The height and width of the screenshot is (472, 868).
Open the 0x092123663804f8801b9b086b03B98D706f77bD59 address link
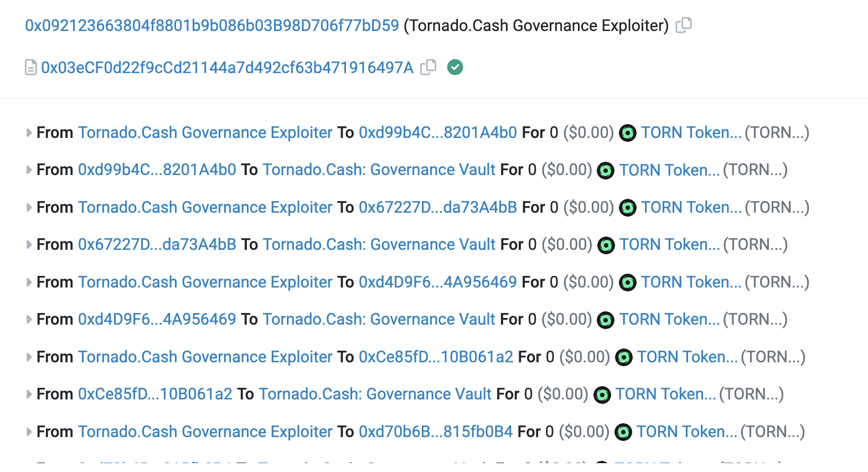pyautogui.click(x=211, y=25)
